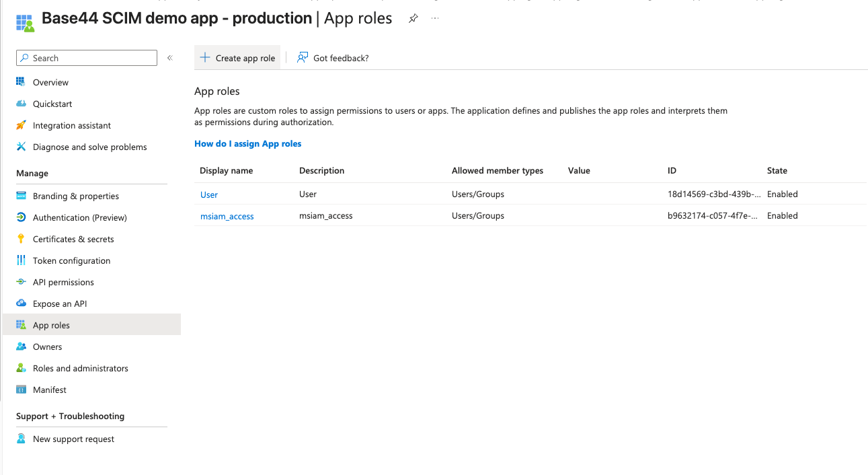Click the API permissions icon

[21, 282]
